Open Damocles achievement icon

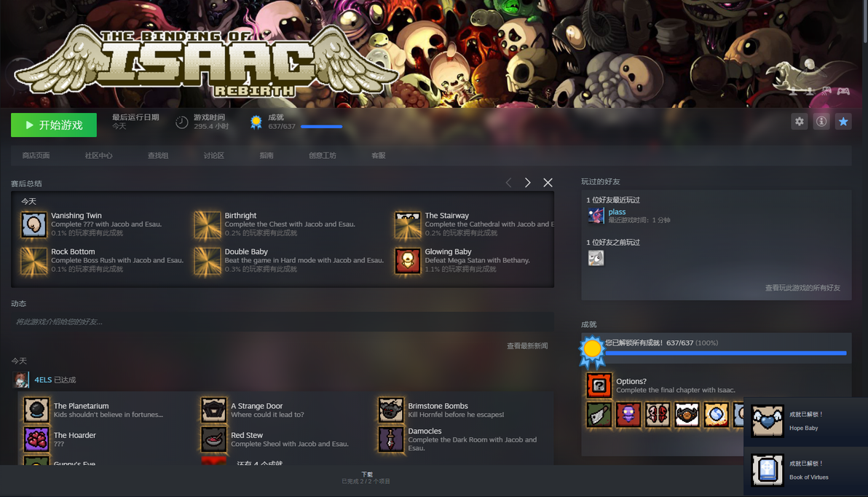(391, 439)
